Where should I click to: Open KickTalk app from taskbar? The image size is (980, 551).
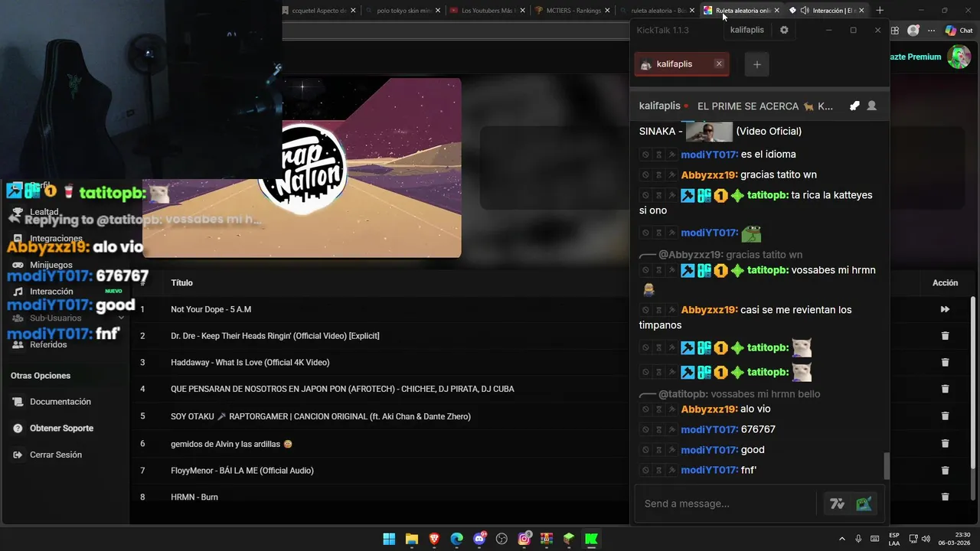pos(591,539)
